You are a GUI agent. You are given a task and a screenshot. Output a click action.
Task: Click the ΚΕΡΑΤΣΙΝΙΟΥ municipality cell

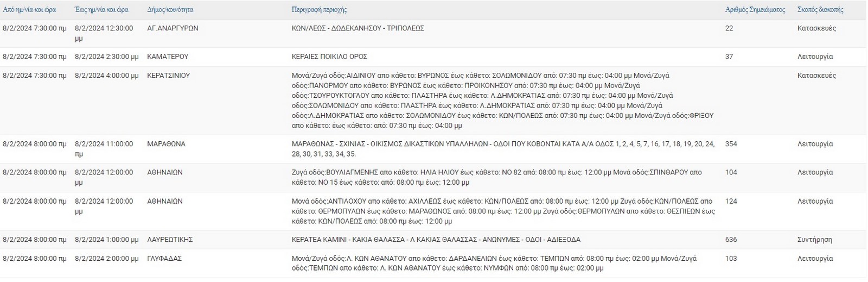point(168,76)
